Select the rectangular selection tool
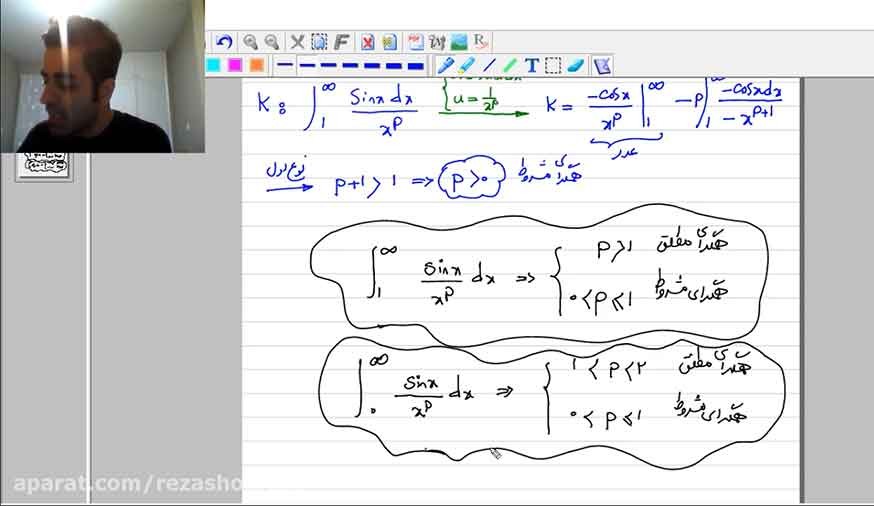This screenshot has width=874, height=506. [x=552, y=65]
